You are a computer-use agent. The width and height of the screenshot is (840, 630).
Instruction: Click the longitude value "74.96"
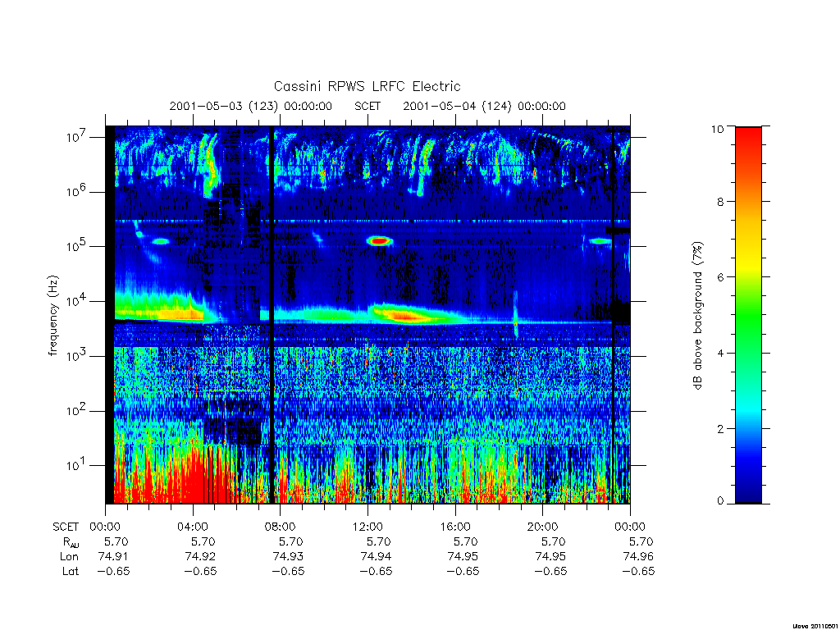638,557
